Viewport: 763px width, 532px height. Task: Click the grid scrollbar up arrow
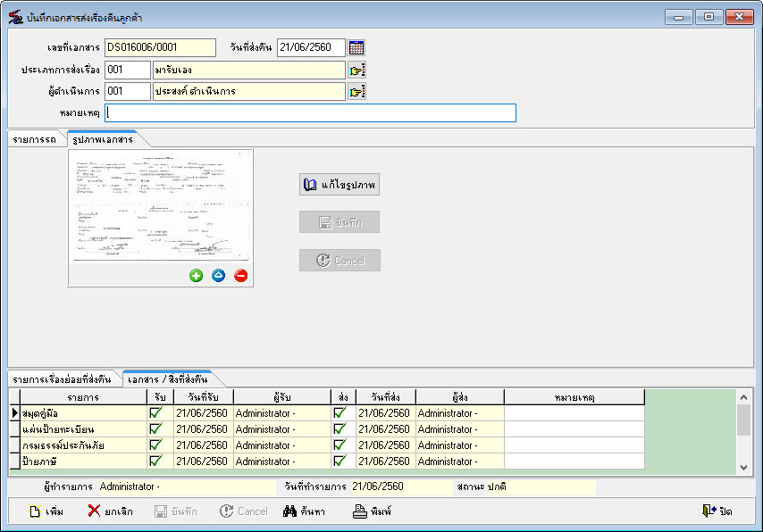(743, 397)
